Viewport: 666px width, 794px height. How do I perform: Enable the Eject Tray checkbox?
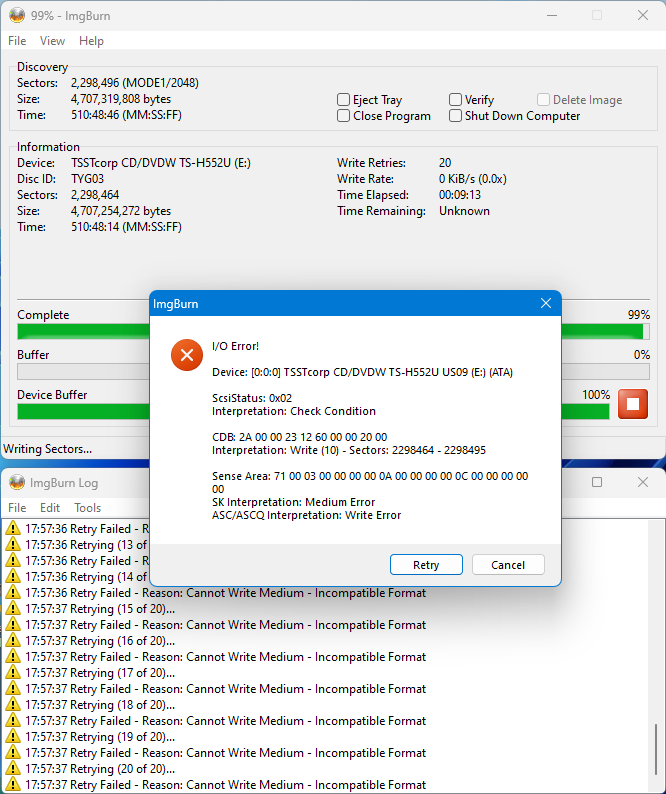point(343,100)
